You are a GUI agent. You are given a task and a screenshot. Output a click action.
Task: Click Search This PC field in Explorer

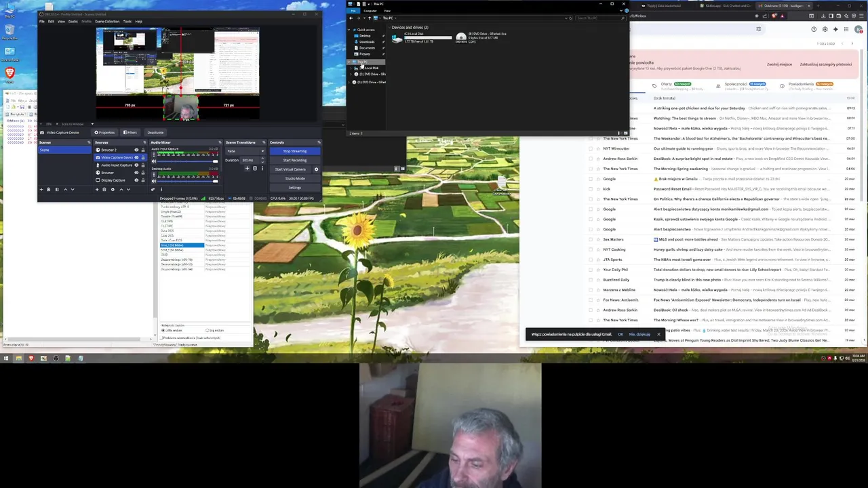[x=601, y=18]
